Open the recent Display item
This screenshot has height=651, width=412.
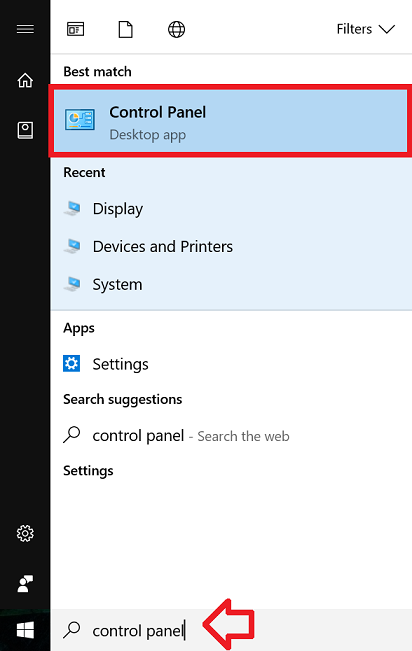[231, 208]
